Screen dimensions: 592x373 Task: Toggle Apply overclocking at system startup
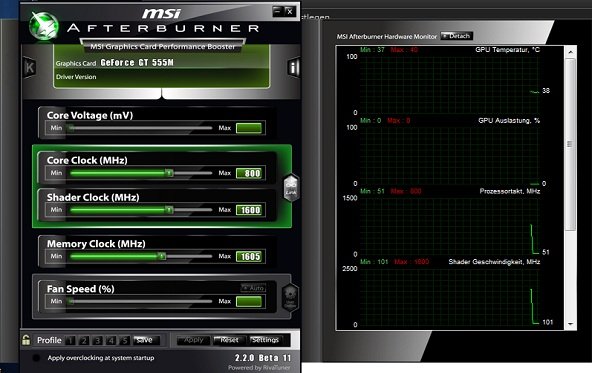click(x=37, y=358)
